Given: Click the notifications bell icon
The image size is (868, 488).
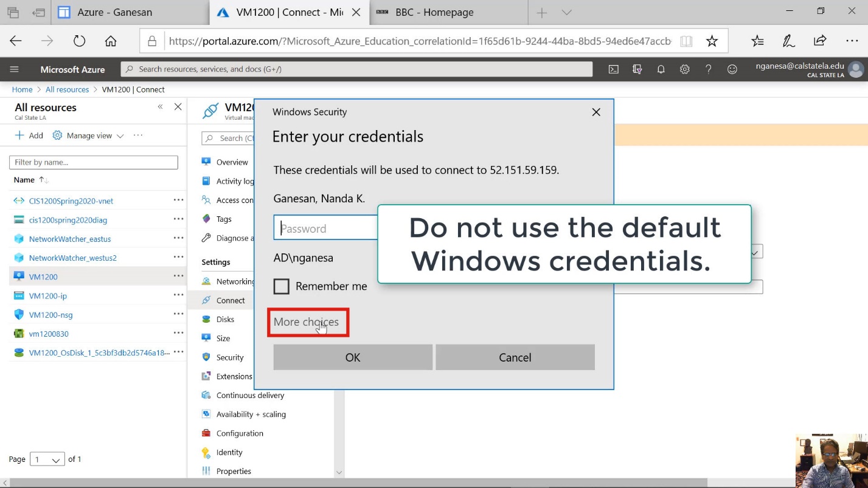Looking at the screenshot, I should [x=661, y=69].
